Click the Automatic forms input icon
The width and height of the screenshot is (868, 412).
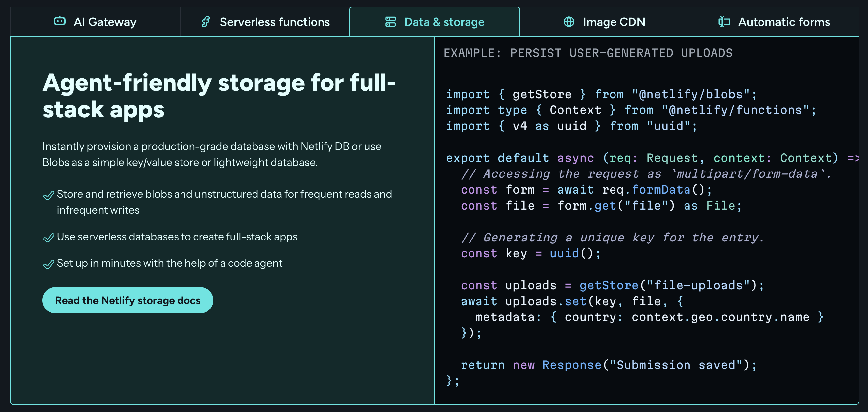724,22
